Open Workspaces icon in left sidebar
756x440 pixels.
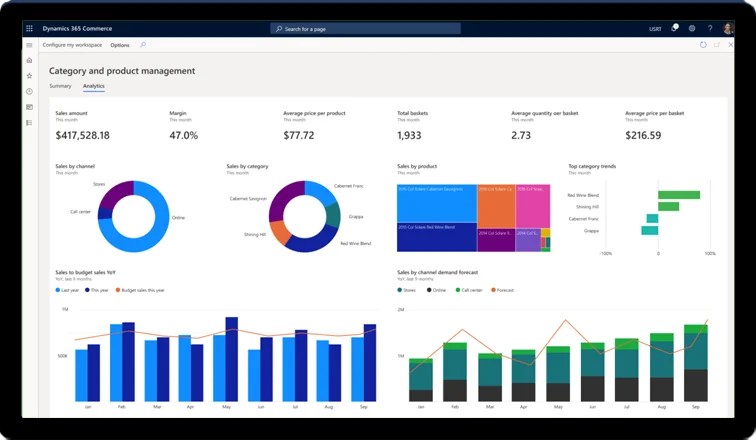[29, 106]
